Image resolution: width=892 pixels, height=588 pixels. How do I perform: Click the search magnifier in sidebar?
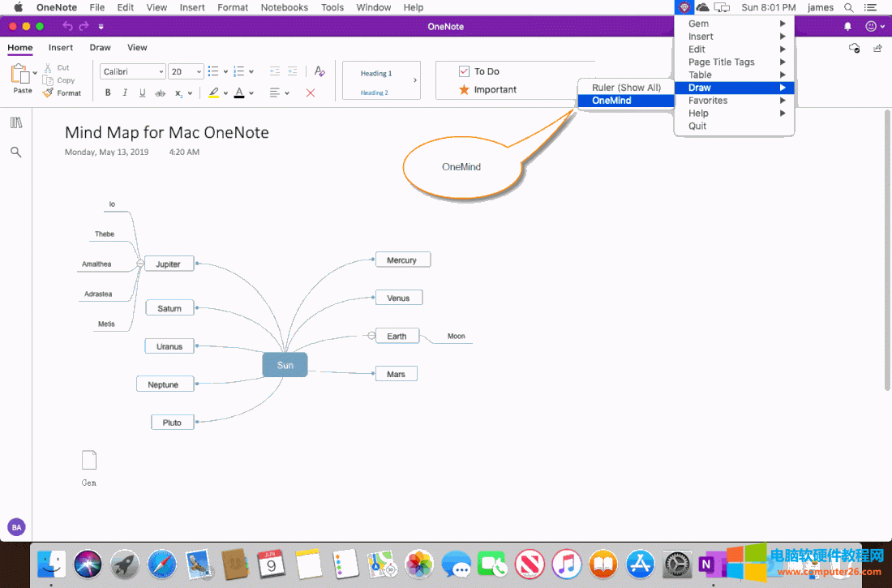(x=16, y=152)
